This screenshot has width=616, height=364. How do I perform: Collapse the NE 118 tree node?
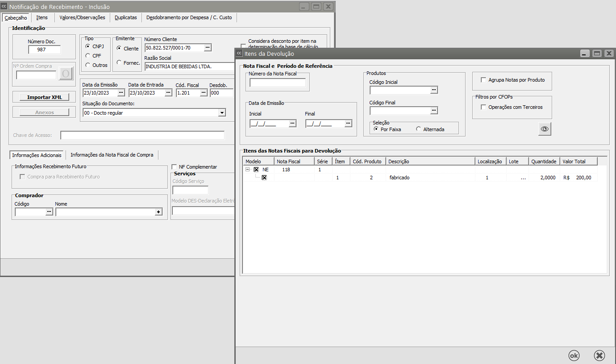[248, 170]
